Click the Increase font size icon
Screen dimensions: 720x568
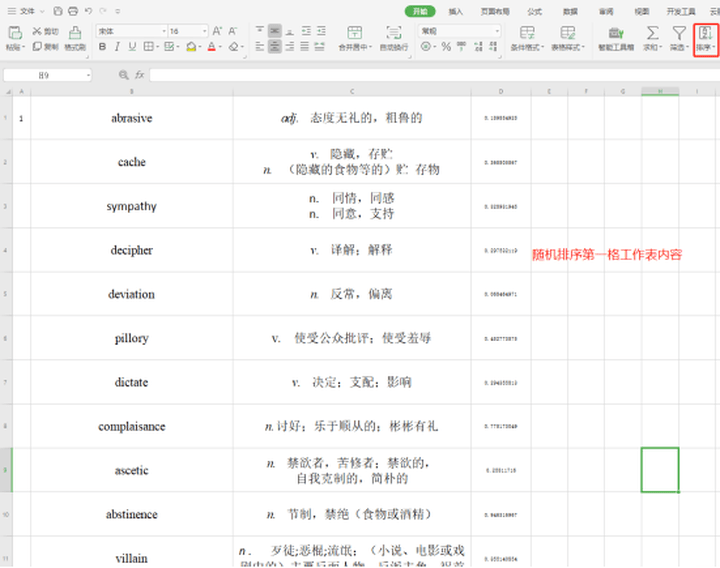point(217,31)
